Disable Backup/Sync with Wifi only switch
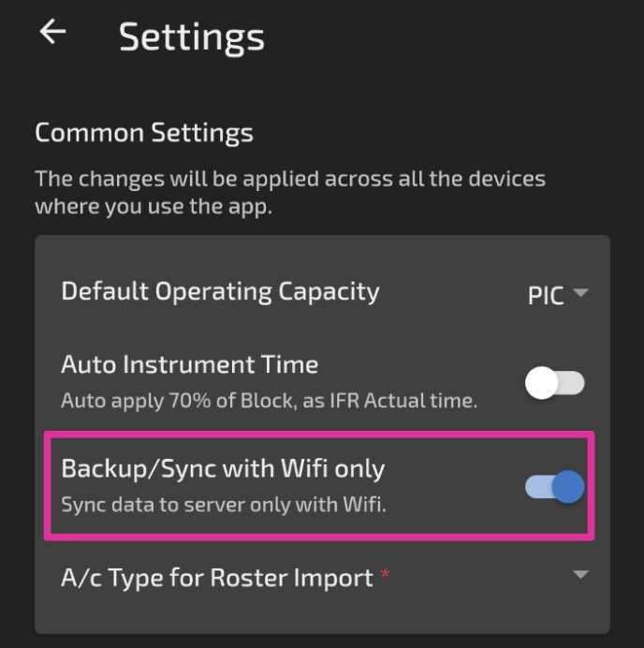 click(554, 487)
